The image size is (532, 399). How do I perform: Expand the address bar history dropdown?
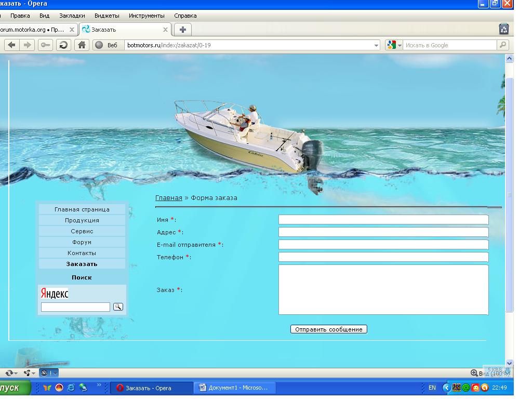click(377, 45)
